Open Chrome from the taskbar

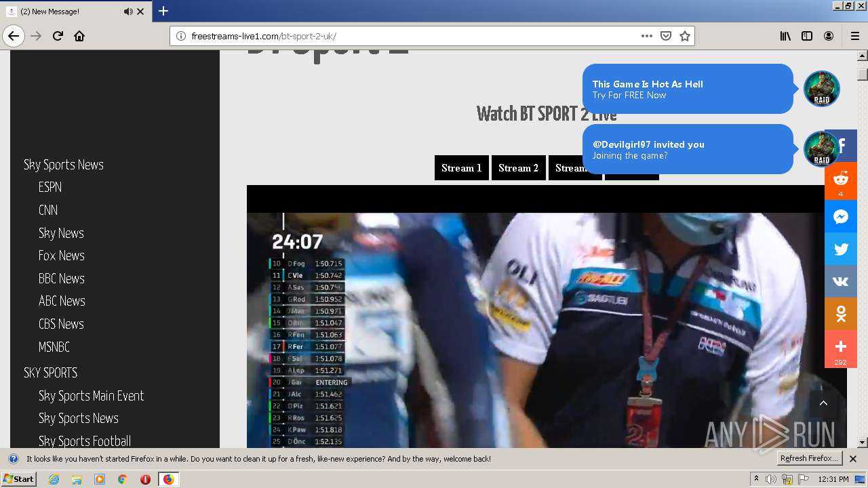point(122,479)
